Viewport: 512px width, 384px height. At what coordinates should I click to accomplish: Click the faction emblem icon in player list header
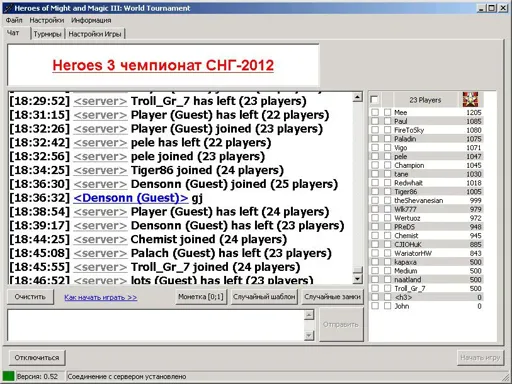click(470, 99)
